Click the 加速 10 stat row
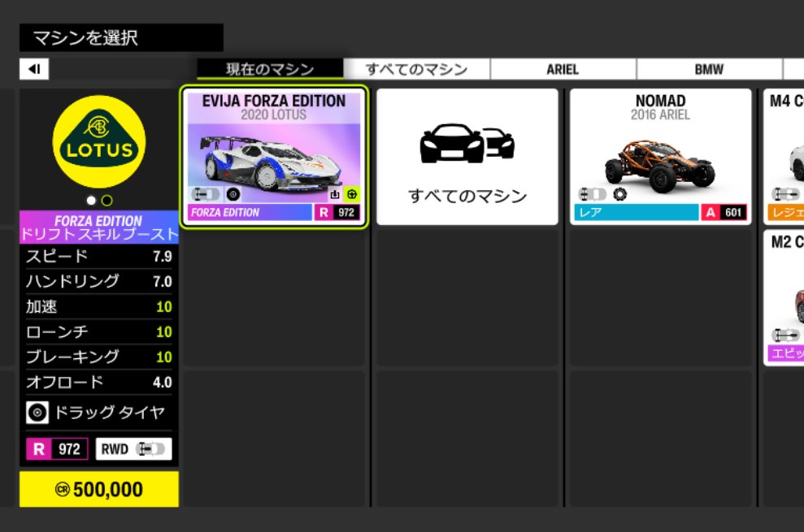The height and width of the screenshot is (532, 804). click(x=99, y=306)
